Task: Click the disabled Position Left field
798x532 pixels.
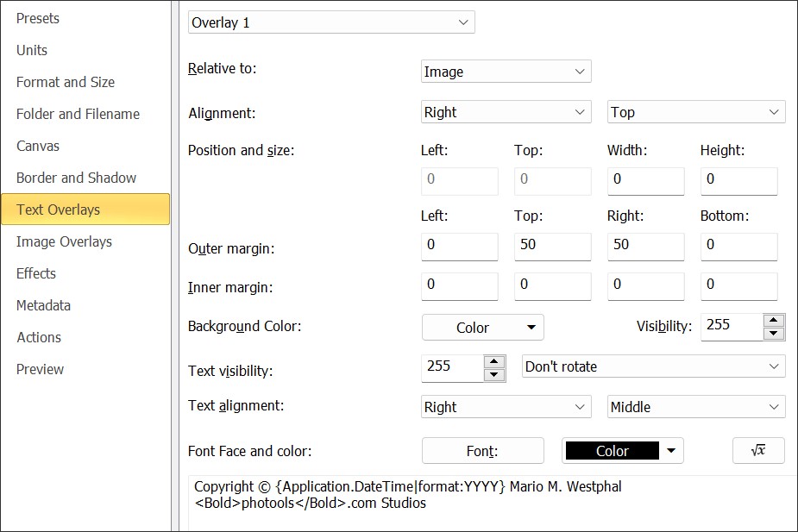Action: click(x=460, y=181)
